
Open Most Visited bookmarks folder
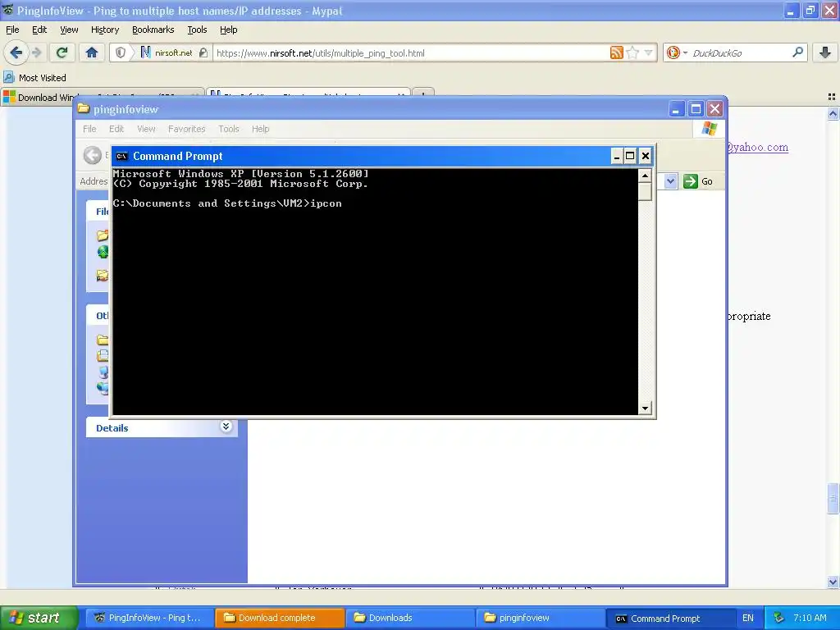pyautogui.click(x=34, y=78)
